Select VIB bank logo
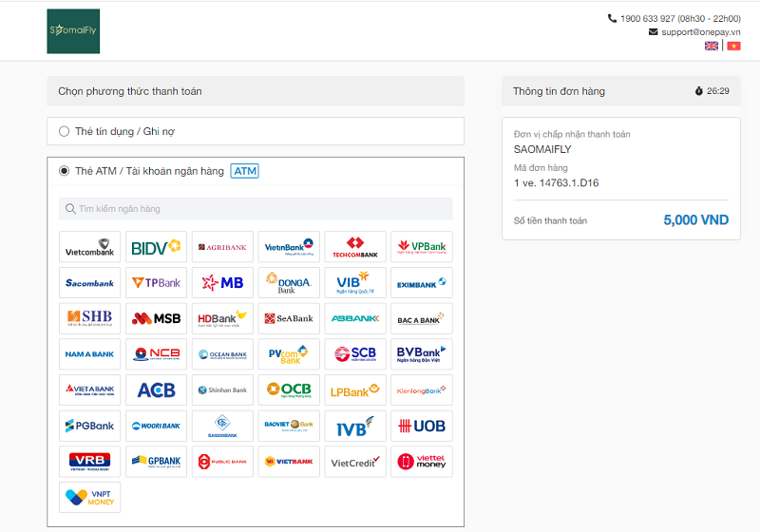This screenshot has height=532, width=760. (355, 283)
